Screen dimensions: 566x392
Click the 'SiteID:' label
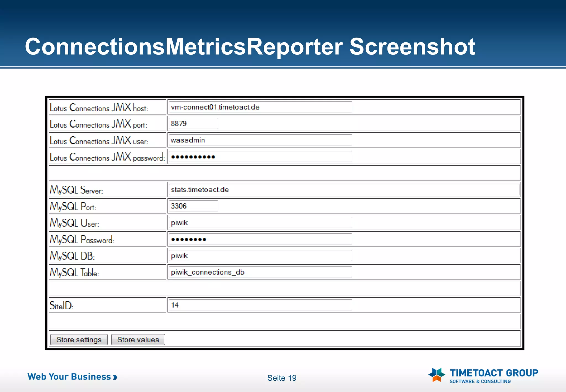click(x=62, y=305)
